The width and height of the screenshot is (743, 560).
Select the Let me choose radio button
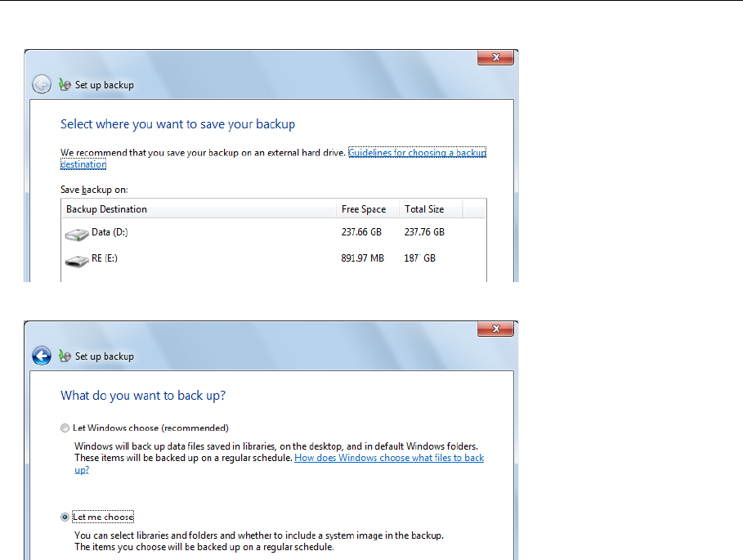(65, 517)
